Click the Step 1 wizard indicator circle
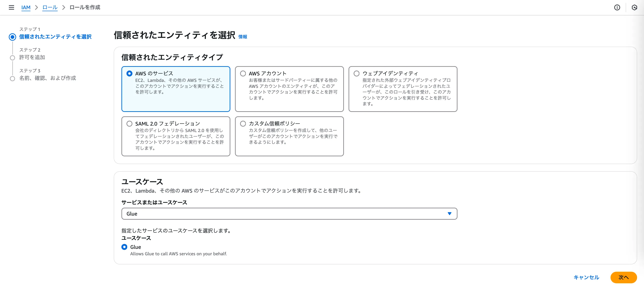The height and width of the screenshot is (296, 644). tap(12, 37)
